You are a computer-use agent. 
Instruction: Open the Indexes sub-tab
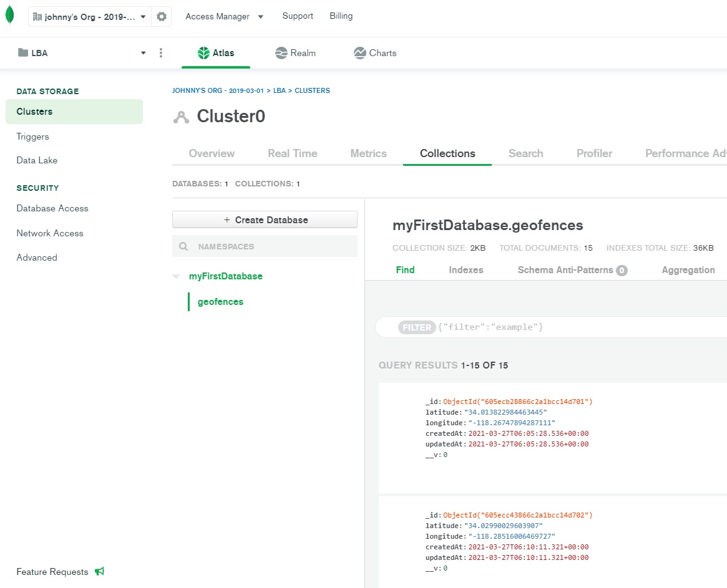tap(466, 270)
